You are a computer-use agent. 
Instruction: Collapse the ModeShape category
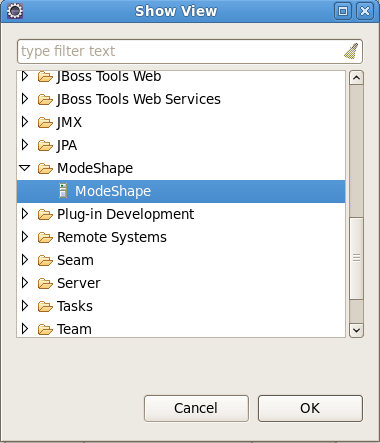coord(25,168)
